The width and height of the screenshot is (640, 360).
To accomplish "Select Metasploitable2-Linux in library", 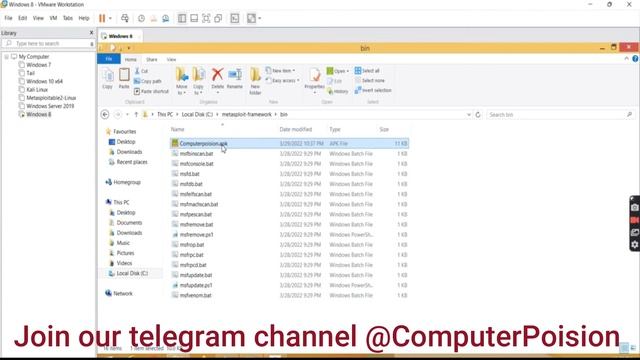I will click(x=51, y=98).
